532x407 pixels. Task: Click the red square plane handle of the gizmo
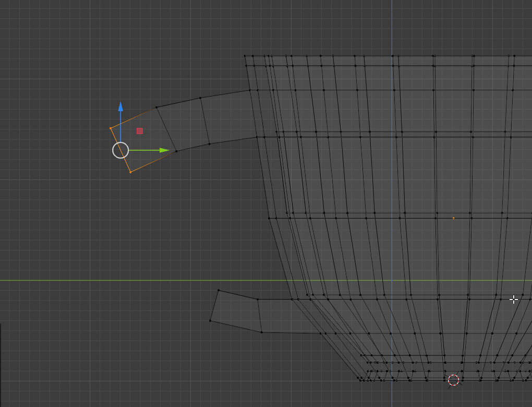(x=139, y=131)
